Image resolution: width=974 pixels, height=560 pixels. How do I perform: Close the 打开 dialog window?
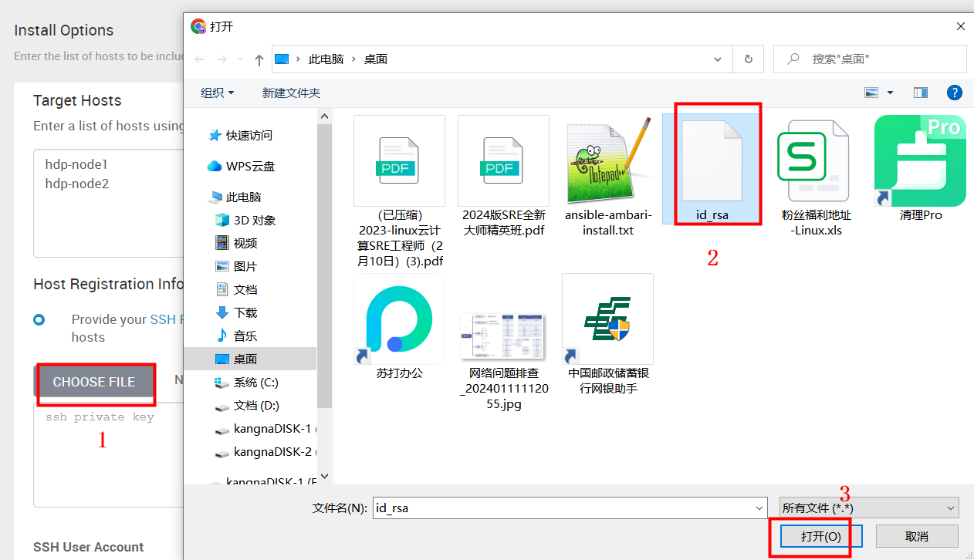961,26
